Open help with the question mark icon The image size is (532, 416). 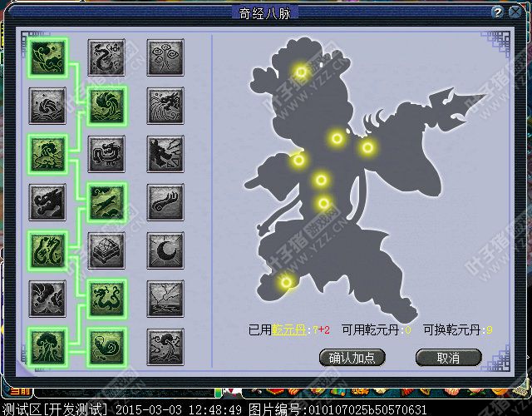[497, 12]
